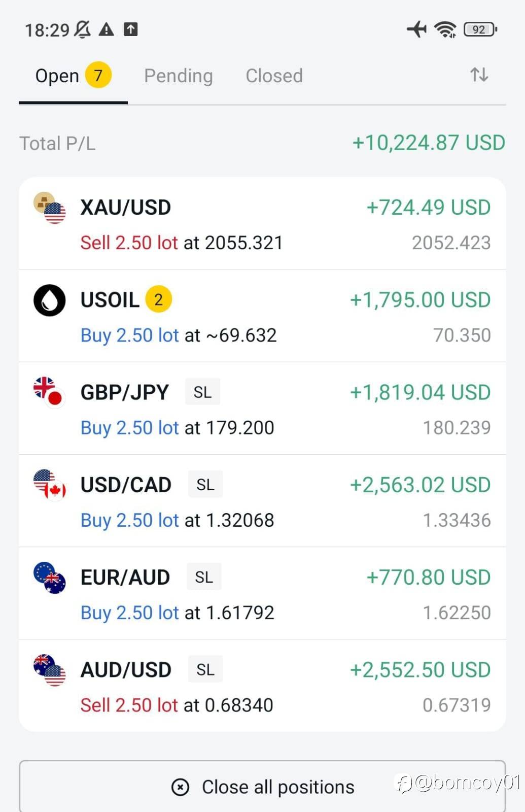
Task: Tap the GBP/JPY flag pair icon
Action: (x=49, y=393)
